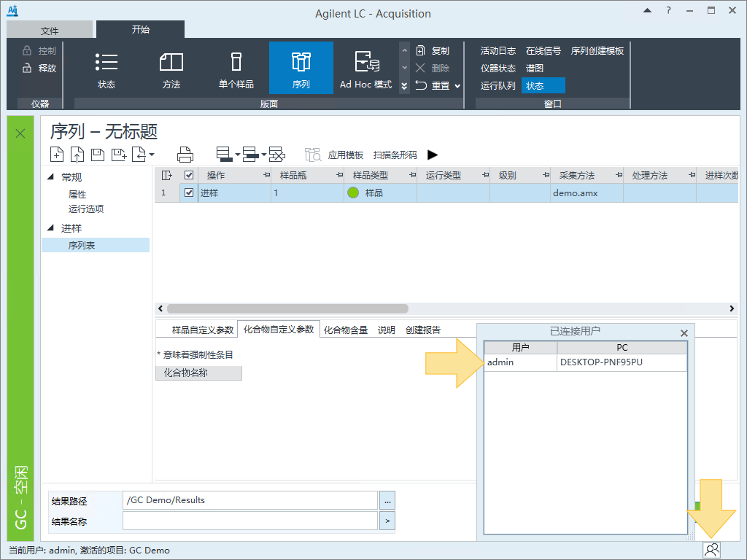747x560 pixels.
Task: Open the import icon's dropdown arrow
Action: coord(152,155)
